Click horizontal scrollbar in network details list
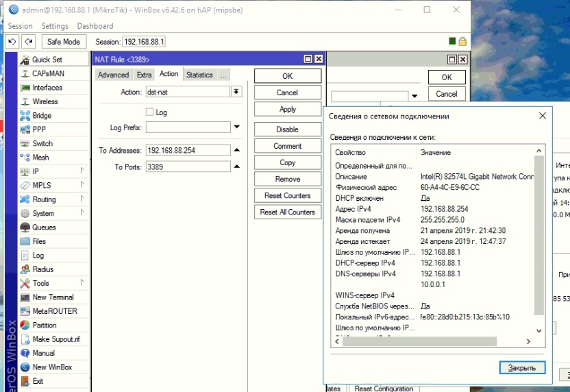The width and height of the screenshot is (570, 392). pos(419,341)
